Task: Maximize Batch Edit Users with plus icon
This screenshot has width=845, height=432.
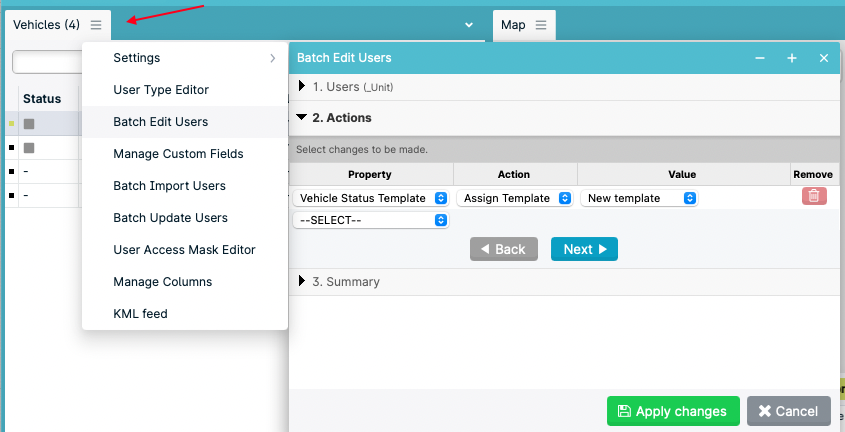Action: 792,58
